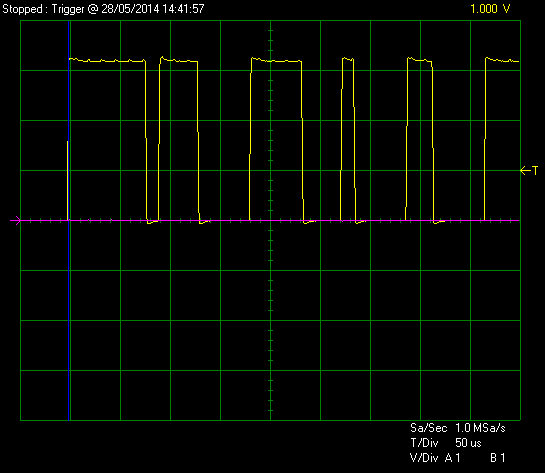This screenshot has width=545, height=473.
Task: Click the V/Div label
Action: (x=424, y=458)
